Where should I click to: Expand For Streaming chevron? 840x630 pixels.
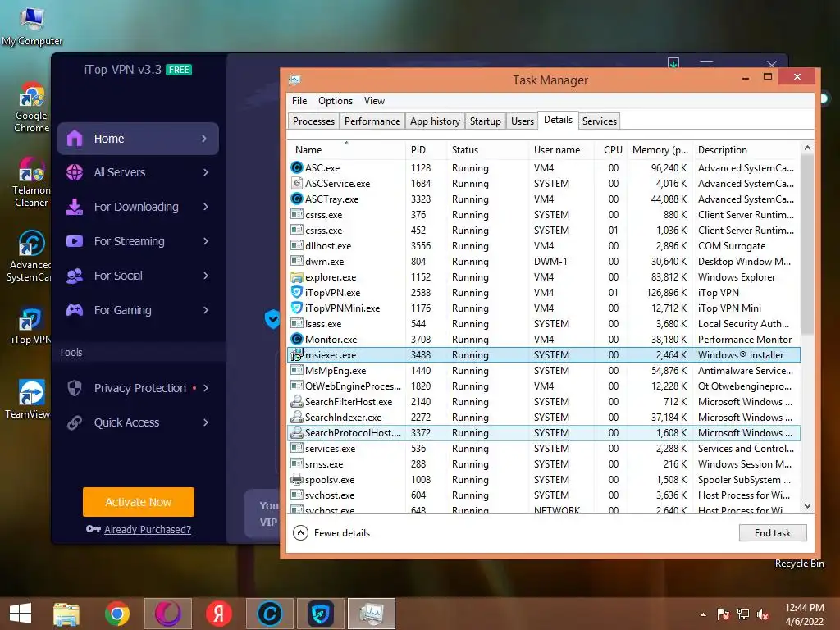click(x=206, y=241)
